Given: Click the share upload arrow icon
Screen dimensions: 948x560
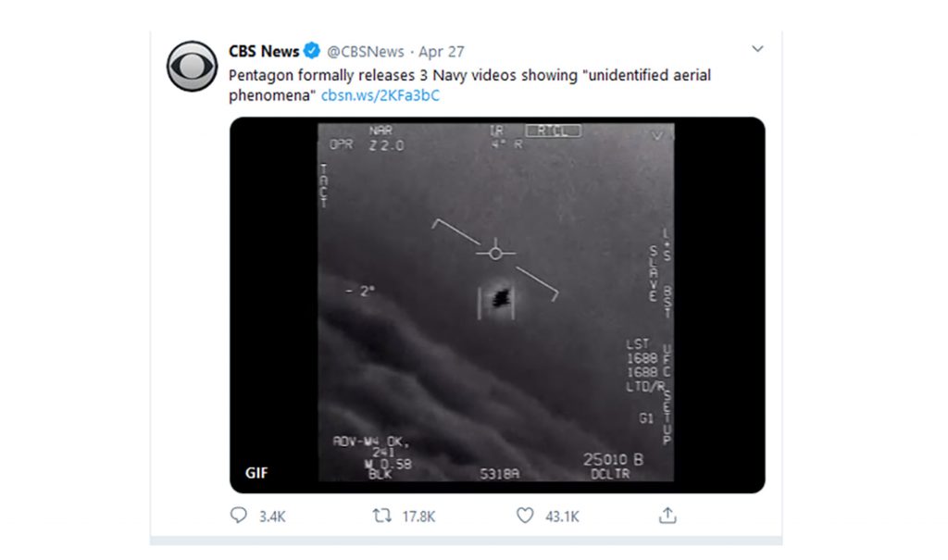Looking at the screenshot, I should tap(667, 516).
